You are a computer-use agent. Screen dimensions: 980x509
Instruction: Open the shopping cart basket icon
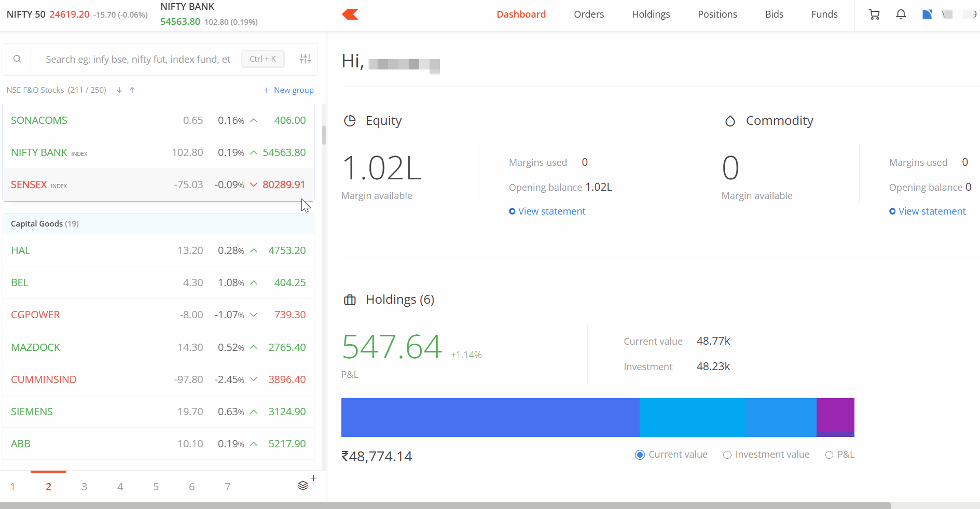click(874, 15)
